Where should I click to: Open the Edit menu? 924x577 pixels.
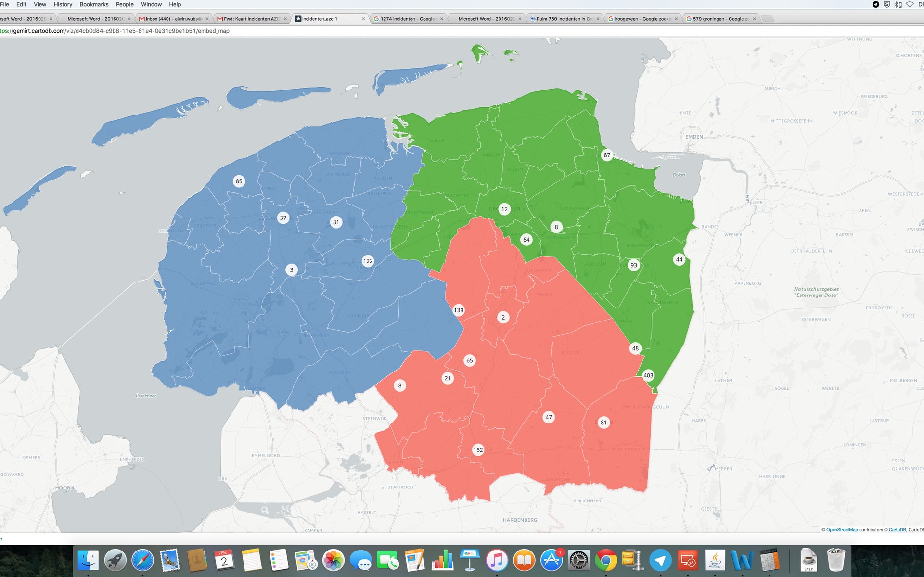click(21, 4)
